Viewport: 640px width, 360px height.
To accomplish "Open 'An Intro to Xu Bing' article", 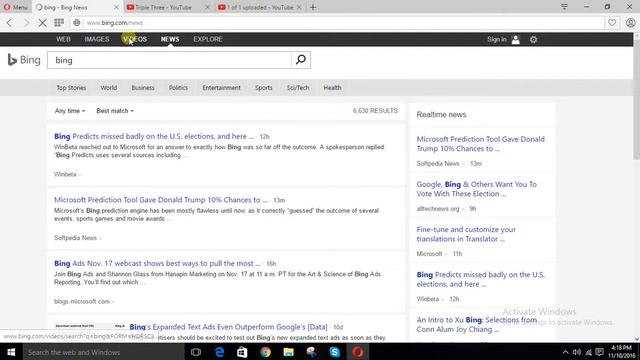I will coord(476,324).
